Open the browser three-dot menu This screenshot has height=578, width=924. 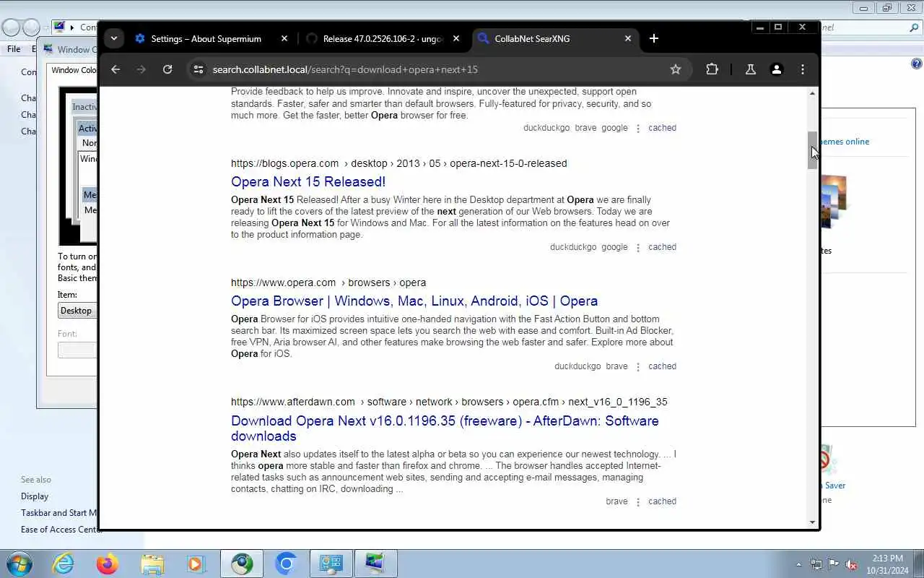pos(803,69)
